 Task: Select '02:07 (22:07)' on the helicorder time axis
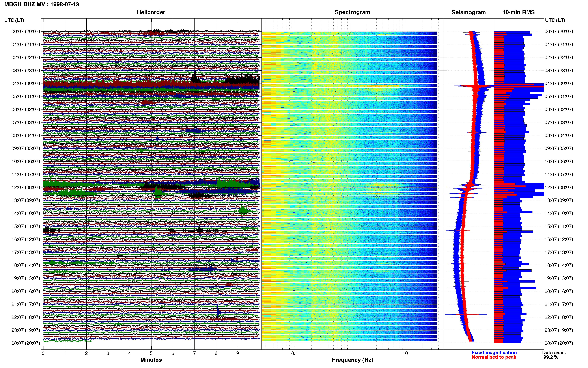26,57
